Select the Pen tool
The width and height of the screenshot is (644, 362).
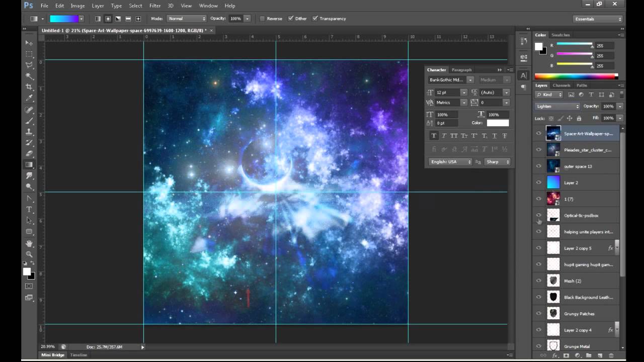point(29,199)
